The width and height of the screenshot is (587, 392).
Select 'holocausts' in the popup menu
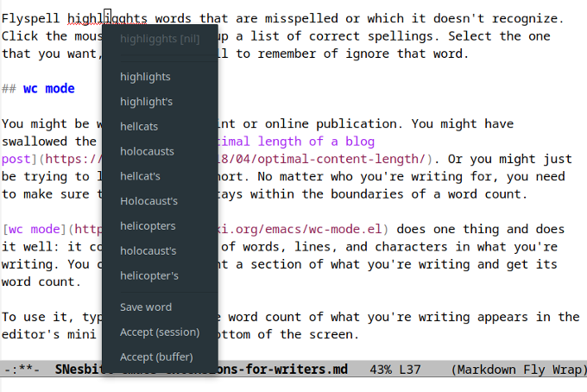(147, 151)
